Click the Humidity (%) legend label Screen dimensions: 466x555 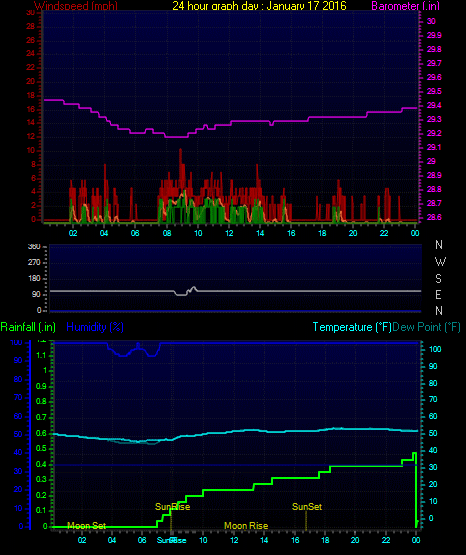click(95, 327)
